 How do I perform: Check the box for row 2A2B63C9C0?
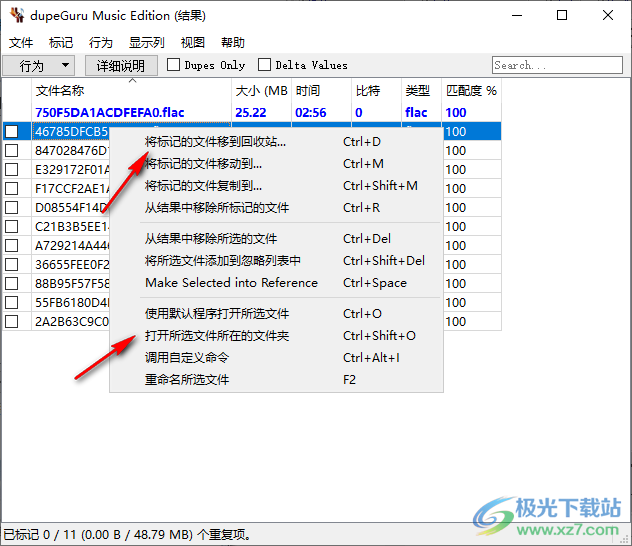(12, 322)
